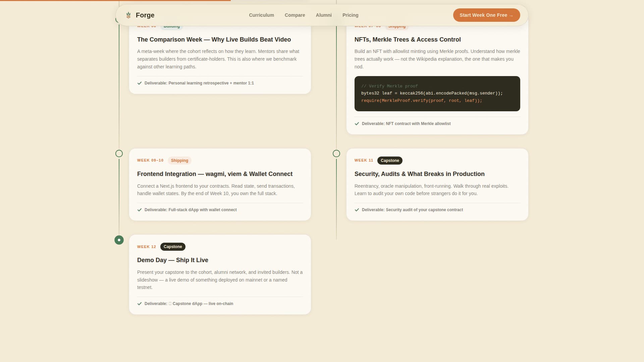Click the 'WEEK 11' label

pyautogui.click(x=364, y=161)
